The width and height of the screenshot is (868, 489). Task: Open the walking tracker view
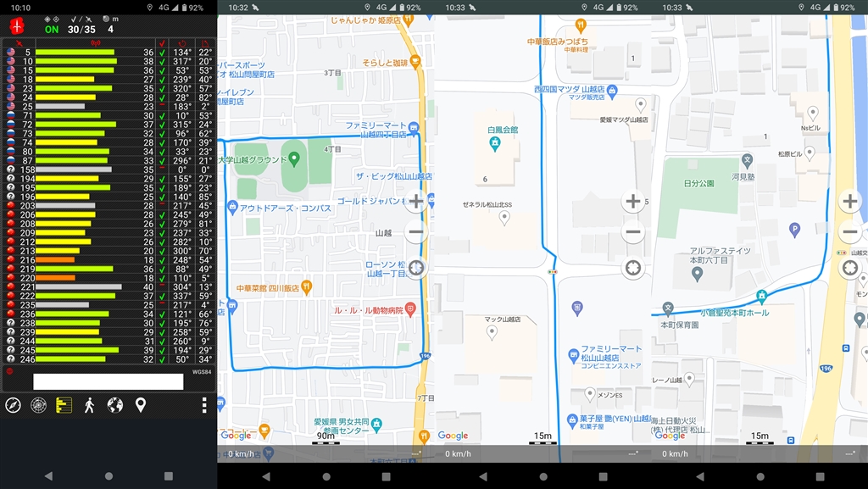(x=89, y=405)
